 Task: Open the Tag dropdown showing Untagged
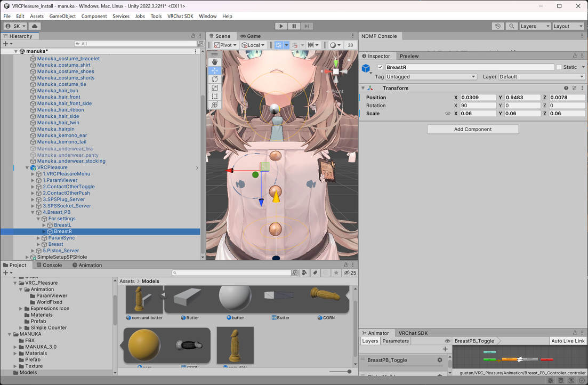pyautogui.click(x=431, y=77)
